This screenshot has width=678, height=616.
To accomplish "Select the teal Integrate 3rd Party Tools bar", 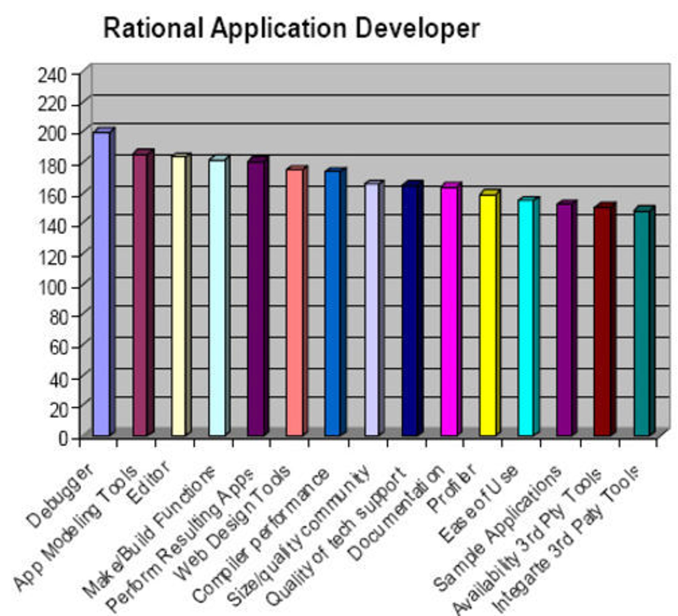I will coord(644,321).
